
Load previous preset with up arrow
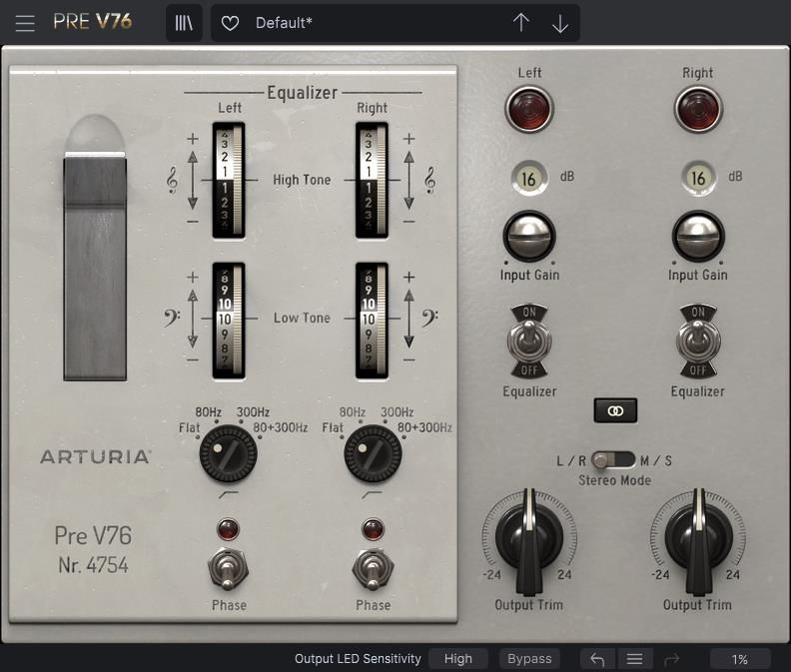coord(520,23)
